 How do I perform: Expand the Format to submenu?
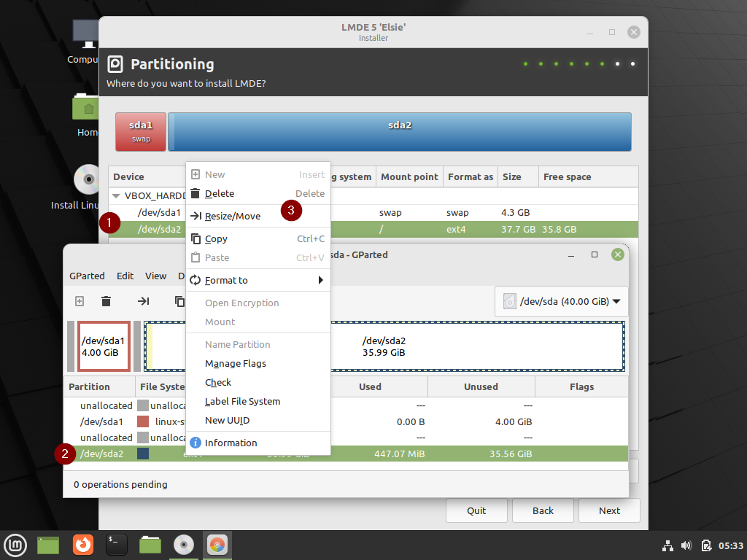(x=258, y=280)
